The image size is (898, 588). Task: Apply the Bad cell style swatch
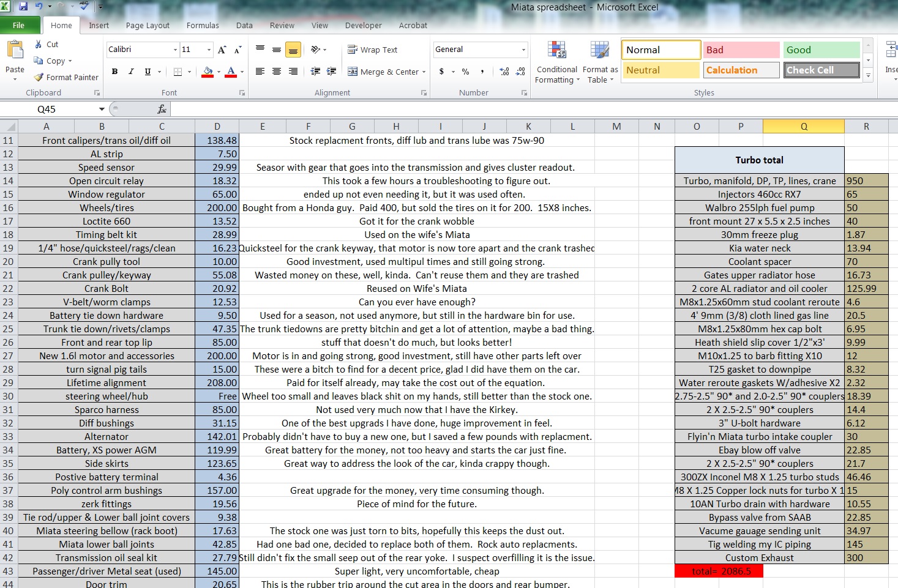(741, 50)
